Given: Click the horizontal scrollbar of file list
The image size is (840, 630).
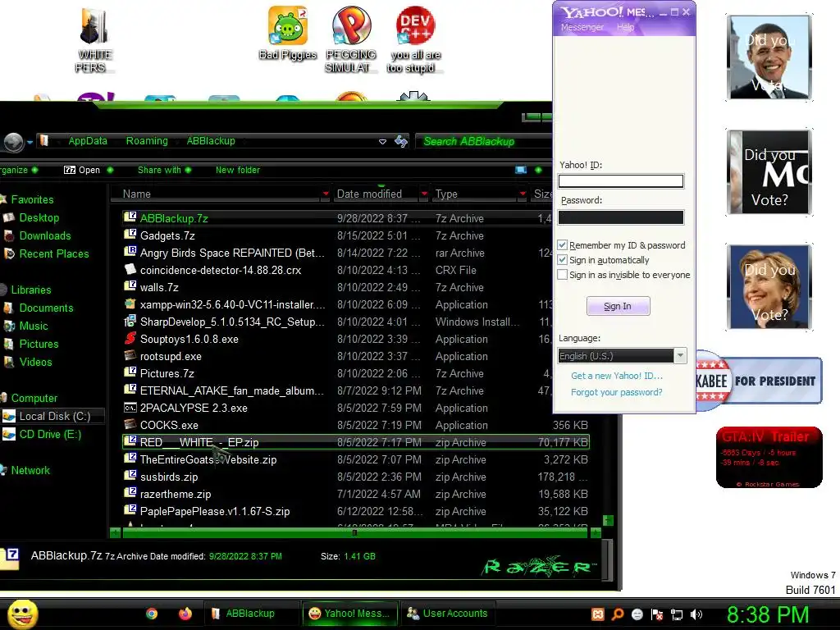Looking at the screenshot, I should pyautogui.click(x=354, y=533).
